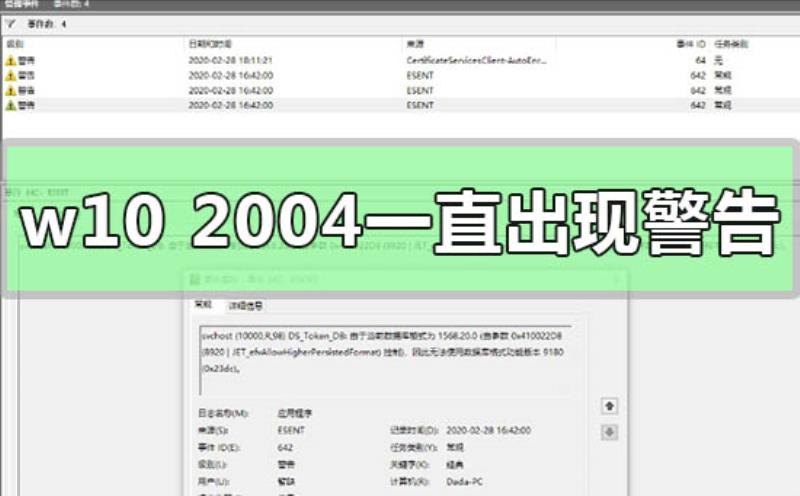Click the filter funnel icon above the event list

point(11,24)
